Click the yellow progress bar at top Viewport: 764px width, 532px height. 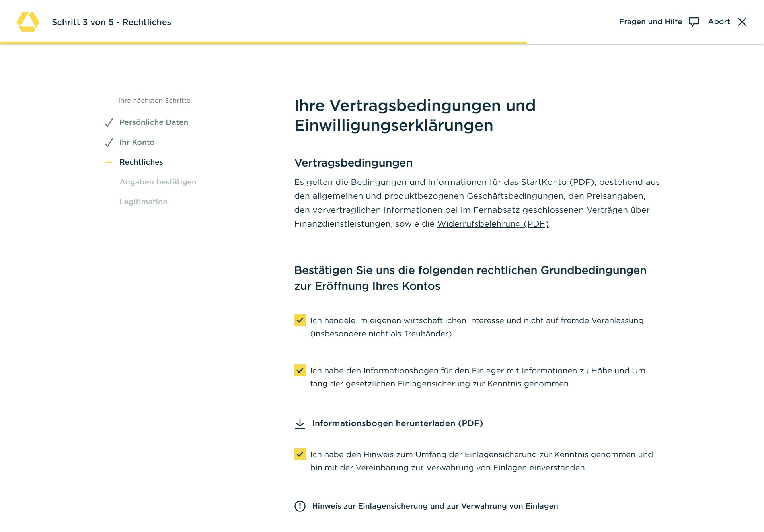pos(263,43)
